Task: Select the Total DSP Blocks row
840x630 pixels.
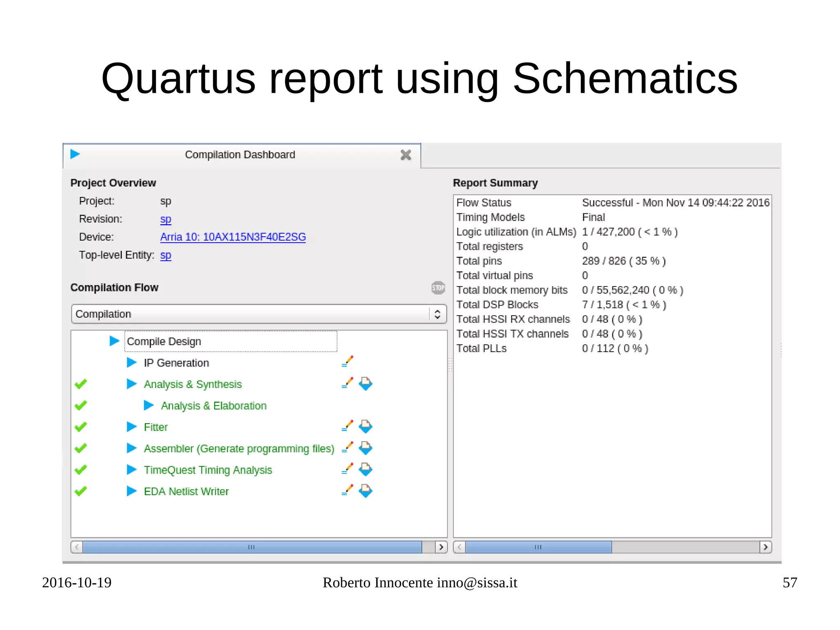Action: pyautogui.click(x=613, y=305)
